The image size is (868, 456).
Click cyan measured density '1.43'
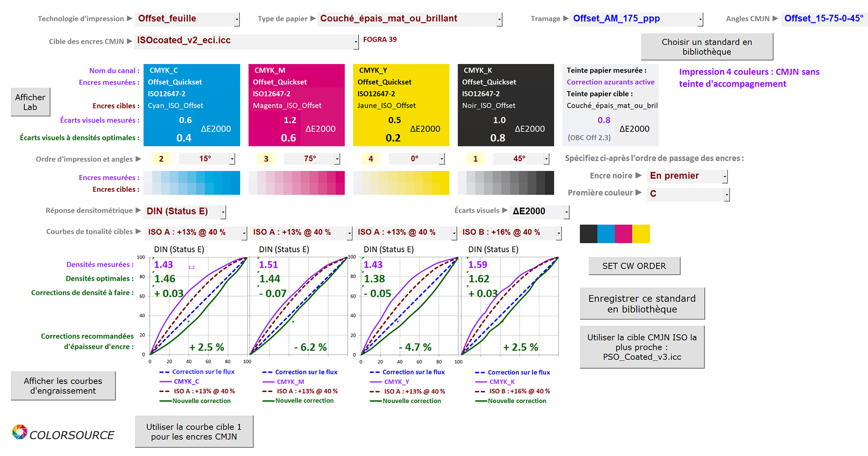(x=164, y=265)
